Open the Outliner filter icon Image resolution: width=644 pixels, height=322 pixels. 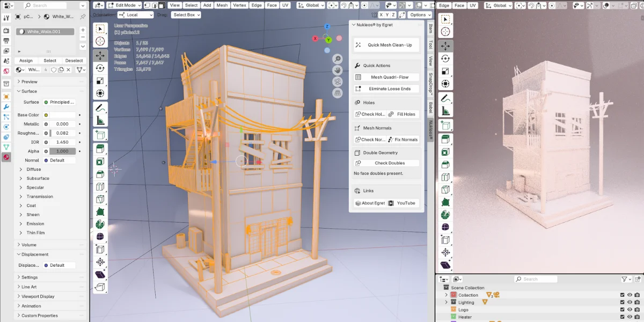coord(624,279)
